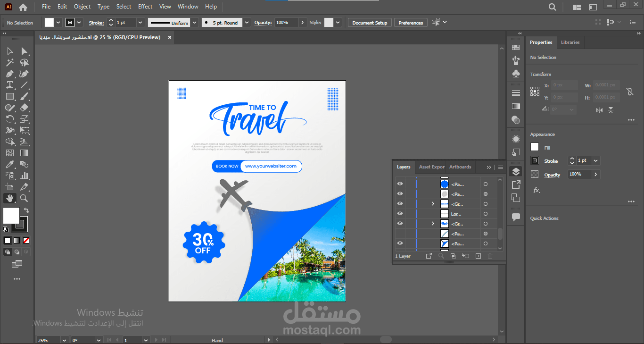Hide the Lor... text layer
This screenshot has width=644, height=344.
(400, 214)
